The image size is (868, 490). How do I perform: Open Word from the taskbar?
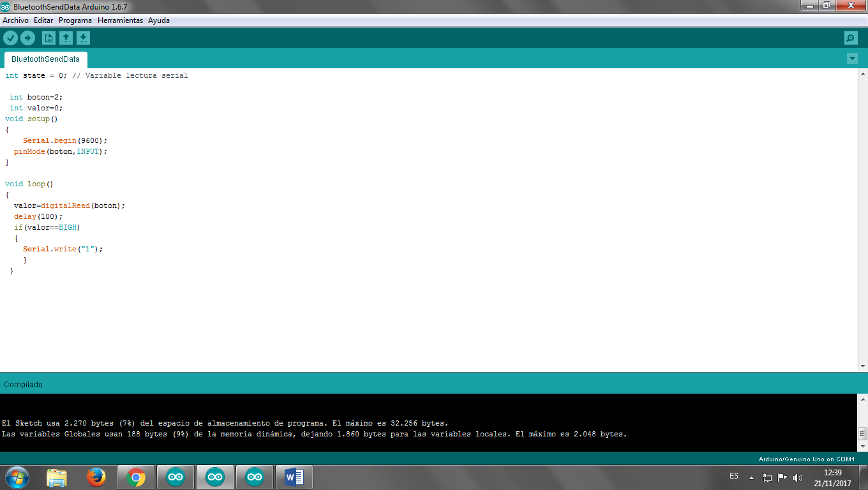[294, 477]
